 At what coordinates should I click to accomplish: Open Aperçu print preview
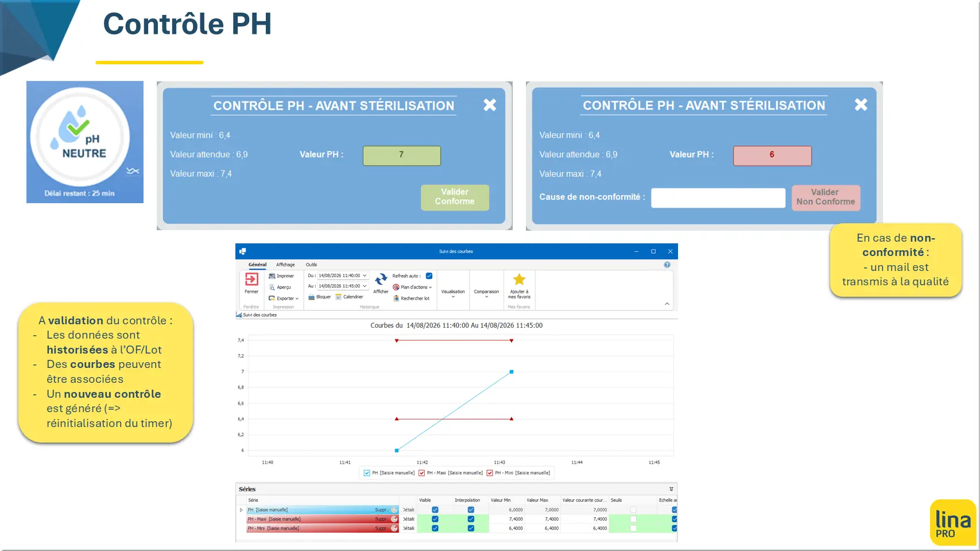(272, 287)
